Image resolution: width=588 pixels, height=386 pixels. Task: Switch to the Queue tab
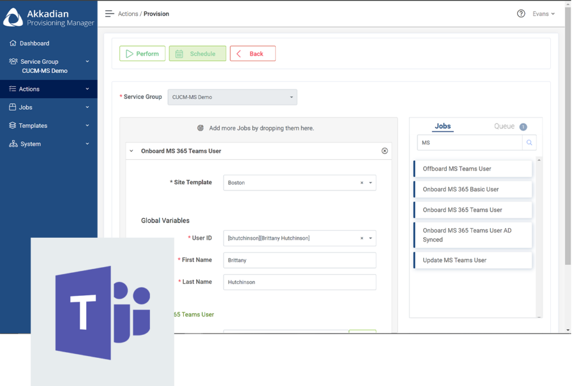click(x=504, y=126)
